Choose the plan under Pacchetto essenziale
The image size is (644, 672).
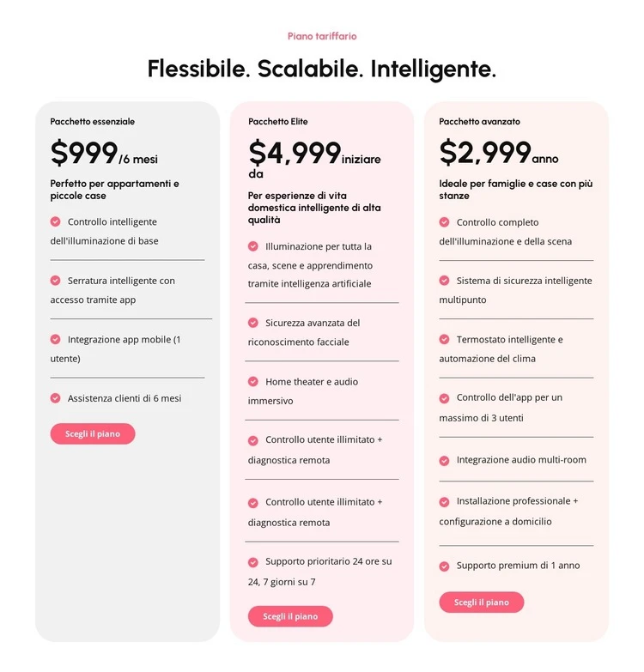coord(93,434)
